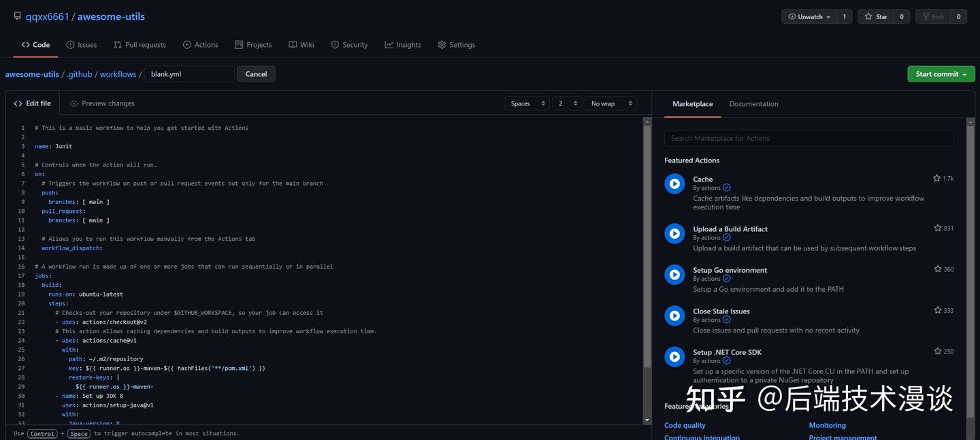Screen dimensions: 980x440
Task: Open the Cache action title
Action: (703, 180)
